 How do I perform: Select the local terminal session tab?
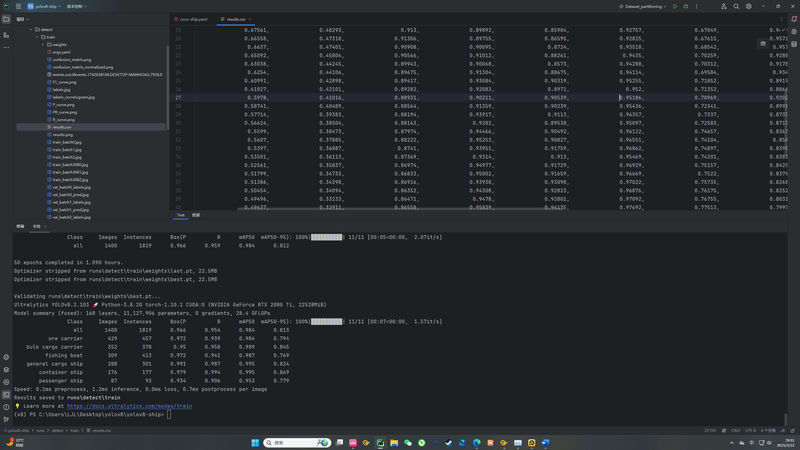(37, 227)
